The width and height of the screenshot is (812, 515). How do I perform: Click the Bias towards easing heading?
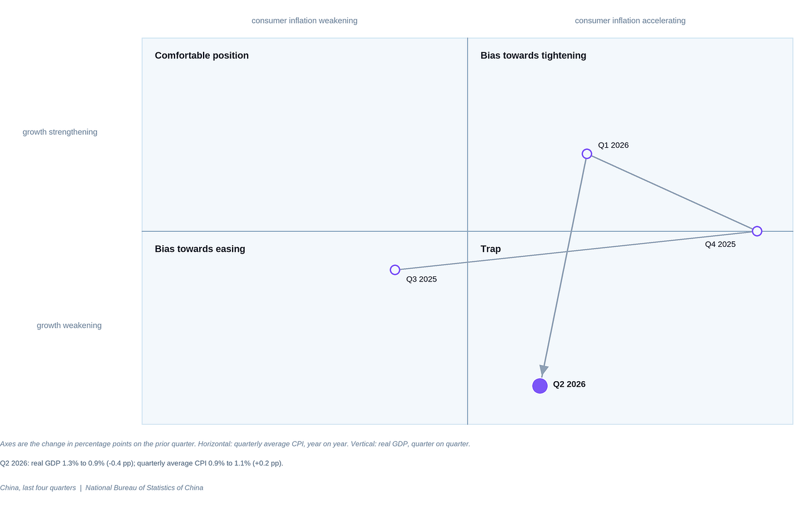point(200,249)
